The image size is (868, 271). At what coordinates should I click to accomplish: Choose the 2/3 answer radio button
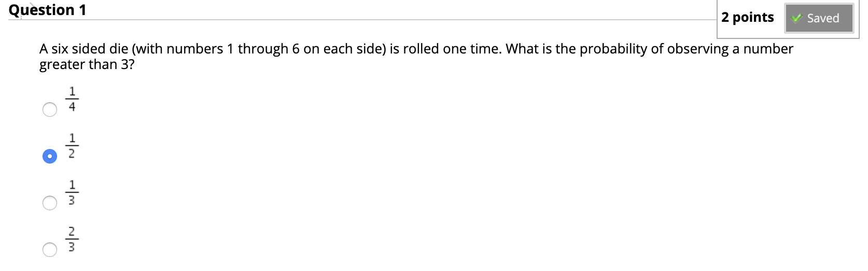point(50,250)
